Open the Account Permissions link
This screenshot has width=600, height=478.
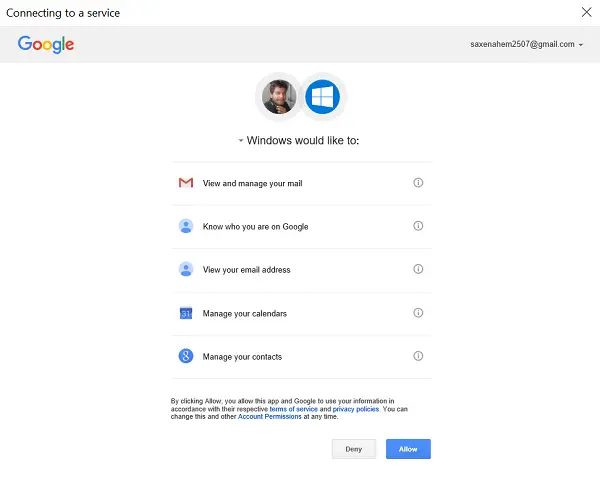[x=270, y=417]
